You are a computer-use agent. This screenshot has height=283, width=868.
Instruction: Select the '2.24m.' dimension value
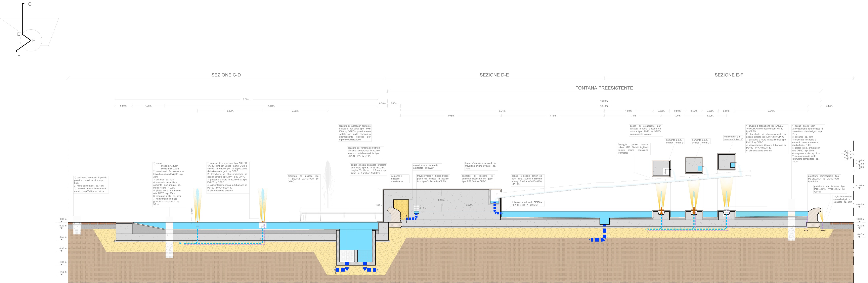tap(771, 111)
